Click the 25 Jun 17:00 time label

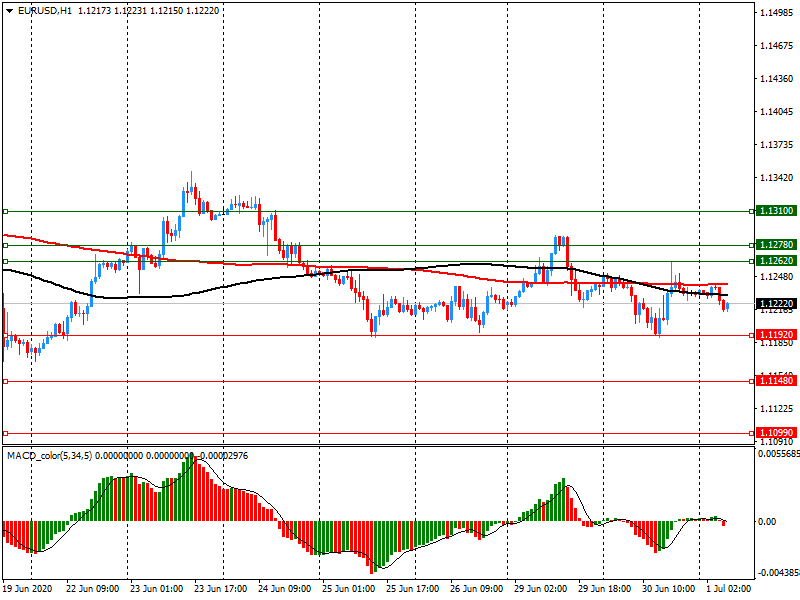pyautogui.click(x=413, y=589)
